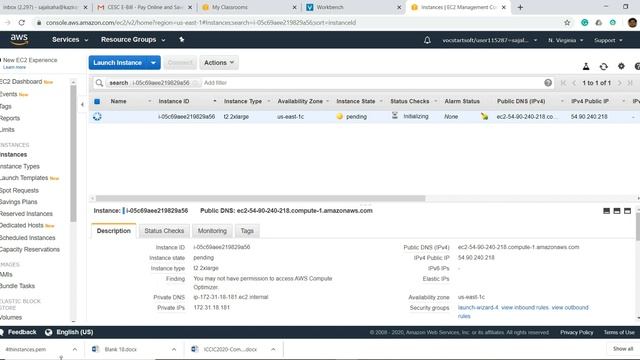
Task: Open the Actions dropdown
Action: [219, 63]
